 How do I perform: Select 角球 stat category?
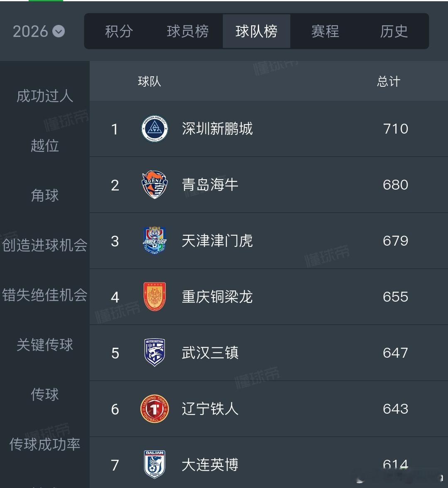pos(45,195)
